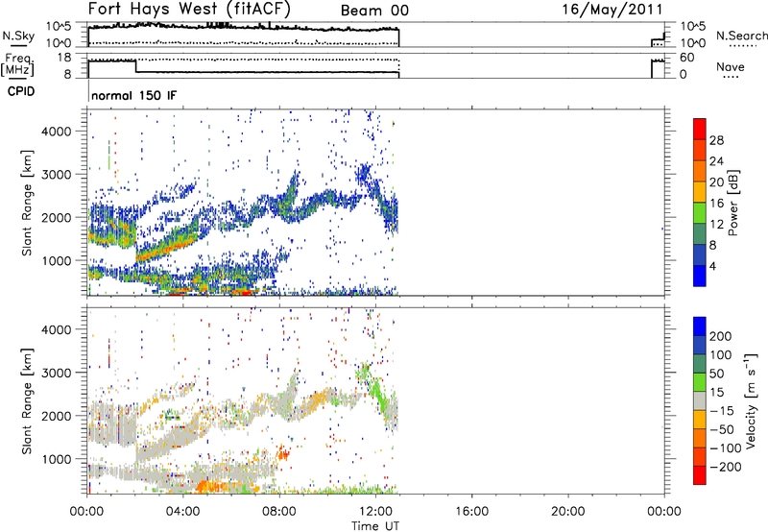Click the date '16/May/2011'
Image resolution: width=768 pixels, height=532 pixels.
pyautogui.click(x=612, y=9)
